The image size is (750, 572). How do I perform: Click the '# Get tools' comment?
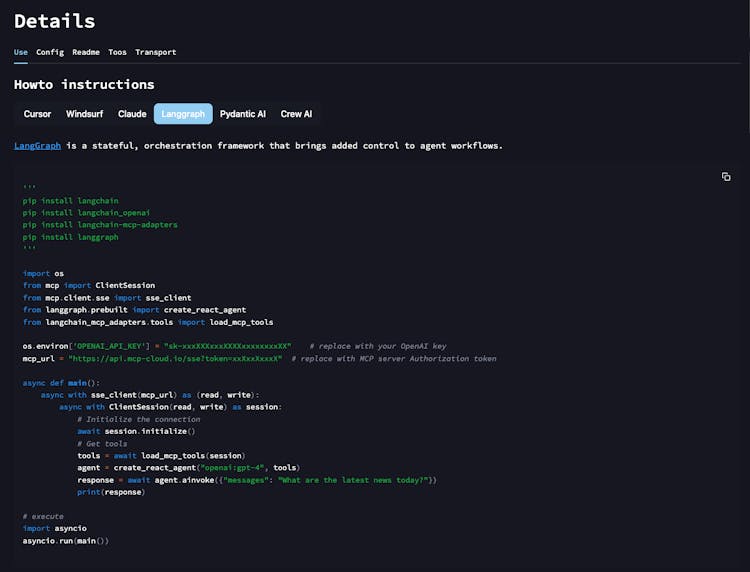(x=102, y=444)
